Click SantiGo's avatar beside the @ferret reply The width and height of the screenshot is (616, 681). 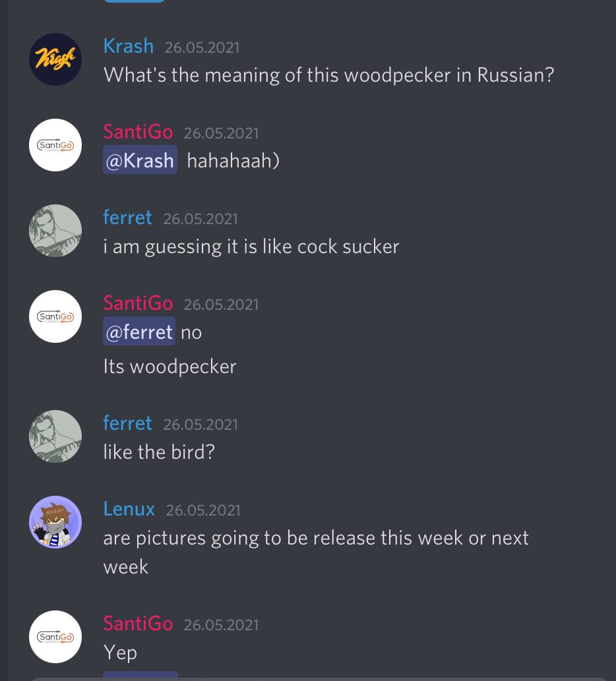55,316
